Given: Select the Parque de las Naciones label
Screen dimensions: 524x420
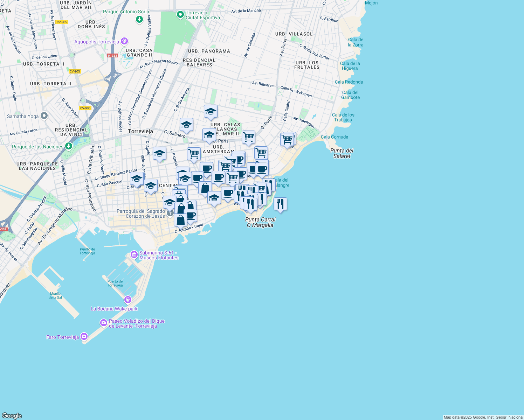Looking at the screenshot, I should [x=38, y=147].
